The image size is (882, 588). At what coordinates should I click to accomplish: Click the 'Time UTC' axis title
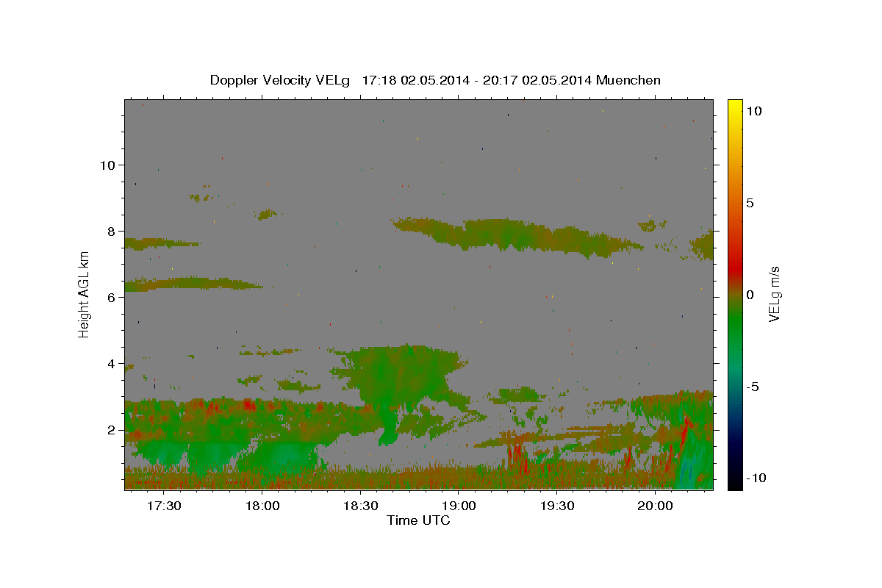(418, 520)
